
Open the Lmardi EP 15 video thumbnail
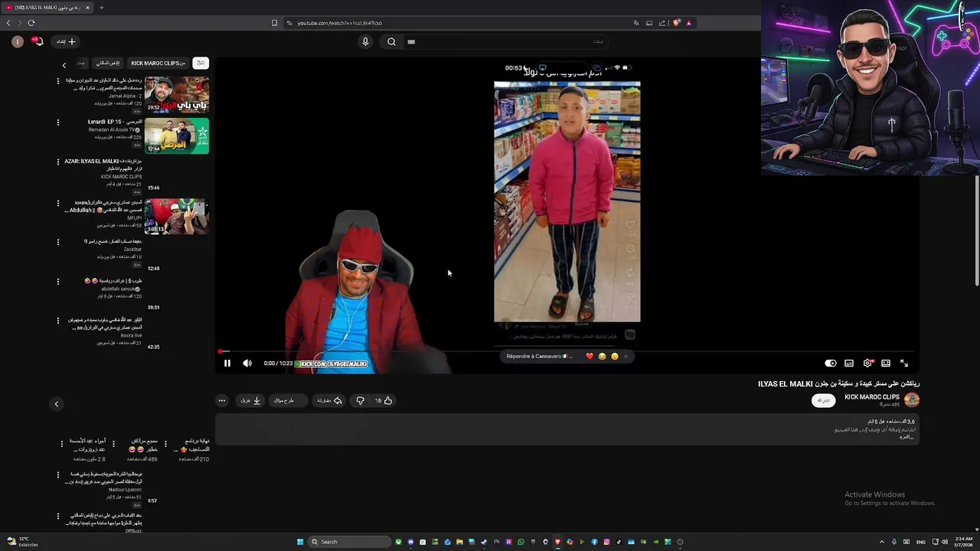pyautogui.click(x=177, y=135)
